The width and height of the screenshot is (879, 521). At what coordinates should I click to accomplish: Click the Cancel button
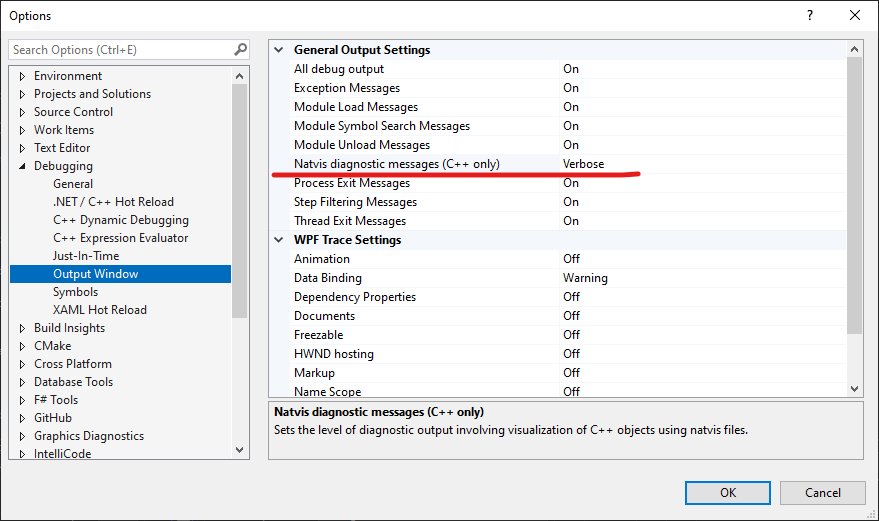pos(823,492)
